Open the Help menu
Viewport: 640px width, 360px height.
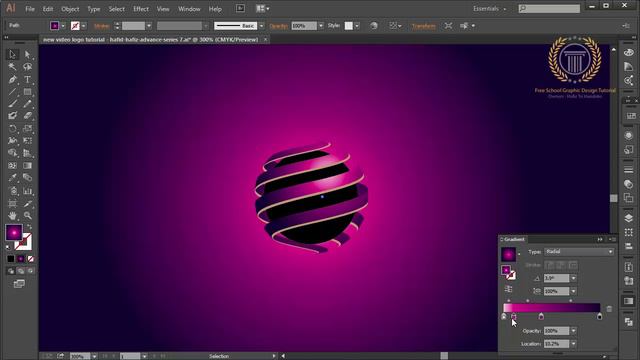point(215,9)
